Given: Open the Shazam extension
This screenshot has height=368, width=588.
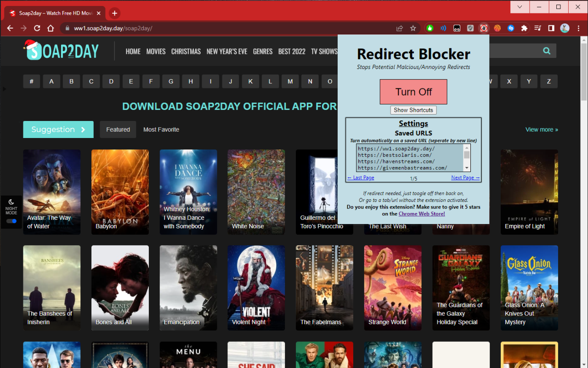Looking at the screenshot, I should 510,28.
